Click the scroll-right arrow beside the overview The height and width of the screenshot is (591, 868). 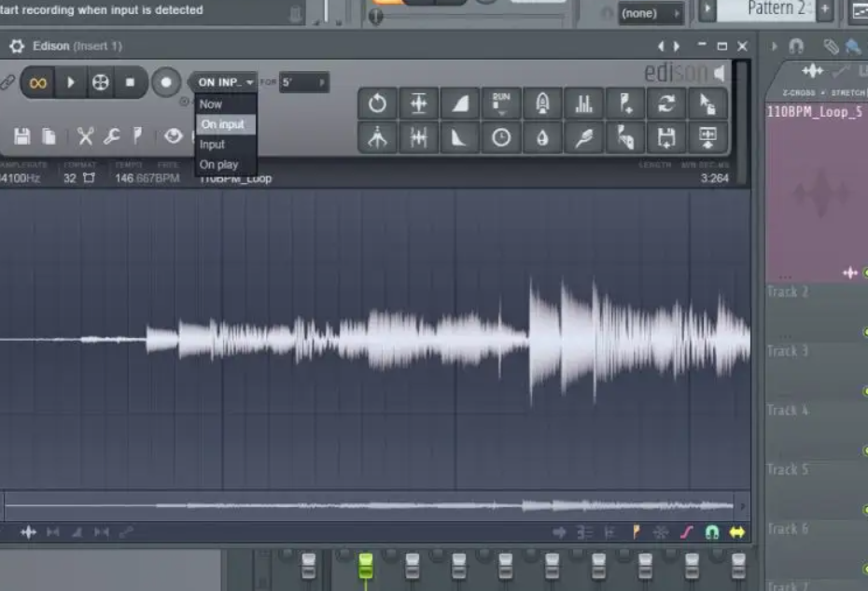click(x=742, y=506)
